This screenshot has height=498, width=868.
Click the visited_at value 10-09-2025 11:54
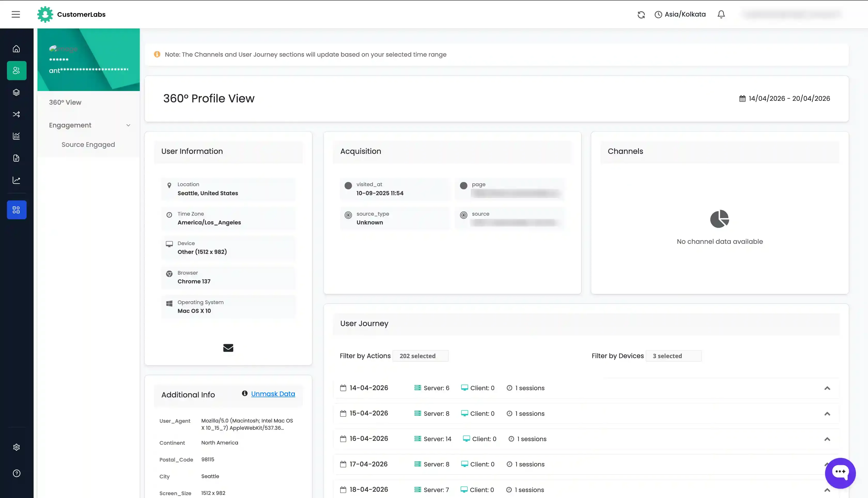click(380, 193)
